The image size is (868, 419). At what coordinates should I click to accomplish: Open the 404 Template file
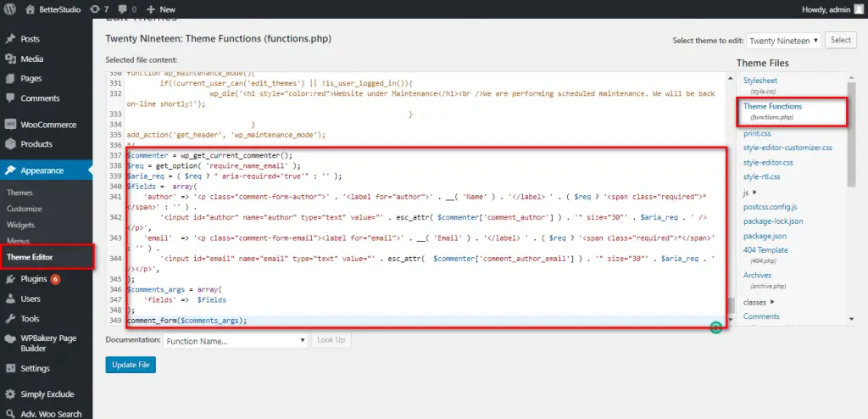765,250
